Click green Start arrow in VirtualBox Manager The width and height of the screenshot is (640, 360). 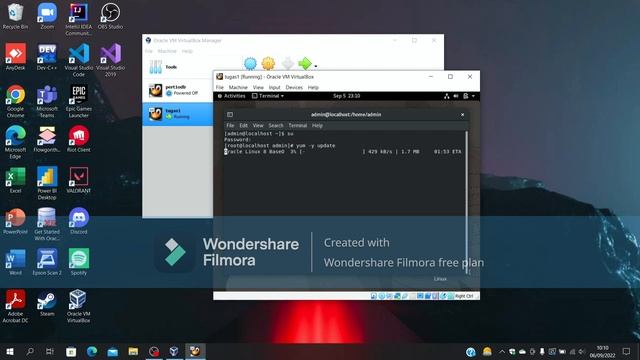(x=304, y=64)
